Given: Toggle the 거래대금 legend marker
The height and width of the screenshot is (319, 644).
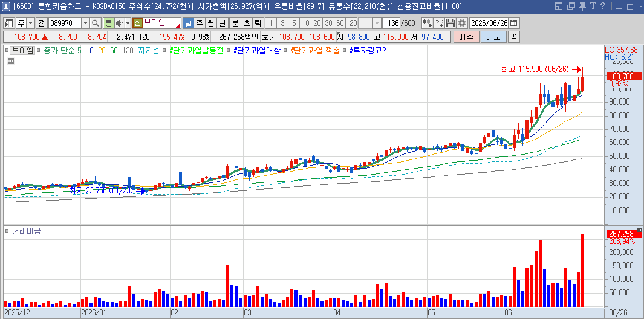Looking at the screenshot, I should 7,231.
